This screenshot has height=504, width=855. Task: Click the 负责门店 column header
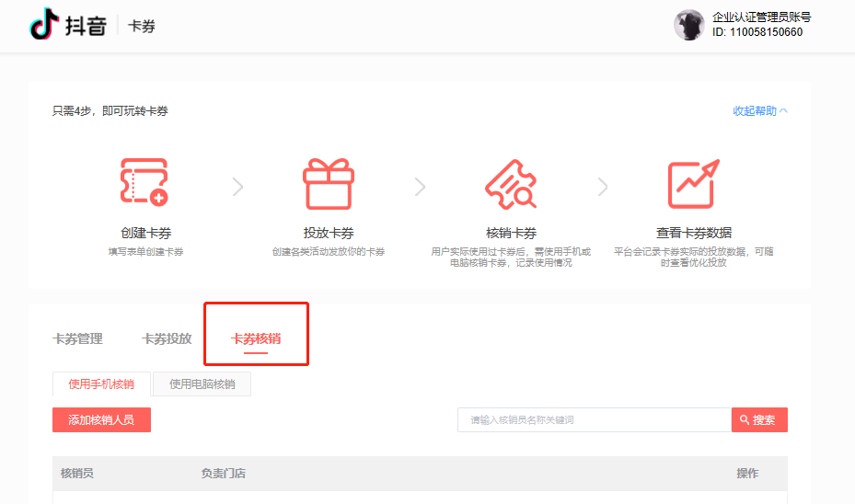pyautogui.click(x=223, y=474)
